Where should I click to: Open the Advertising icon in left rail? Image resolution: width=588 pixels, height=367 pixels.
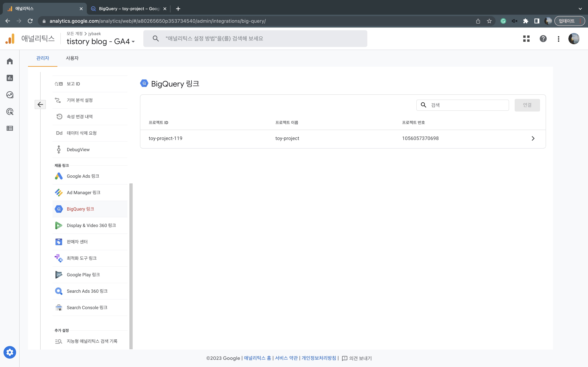pos(10,112)
